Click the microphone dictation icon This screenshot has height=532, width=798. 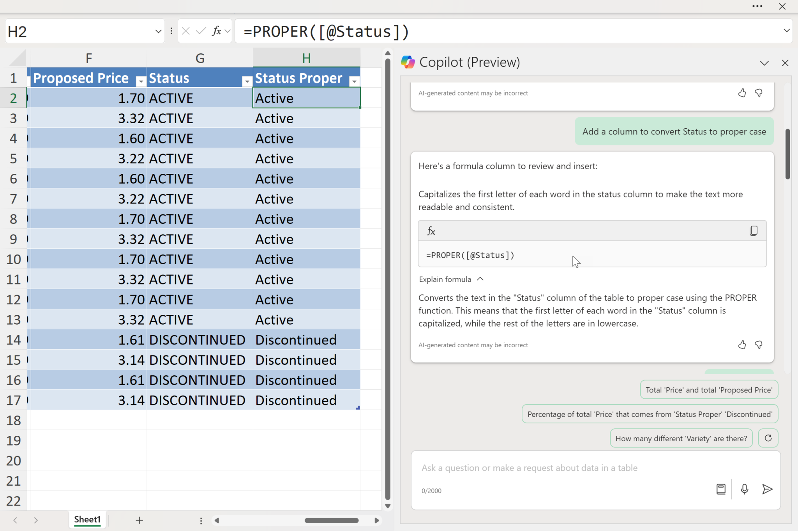coord(744,489)
